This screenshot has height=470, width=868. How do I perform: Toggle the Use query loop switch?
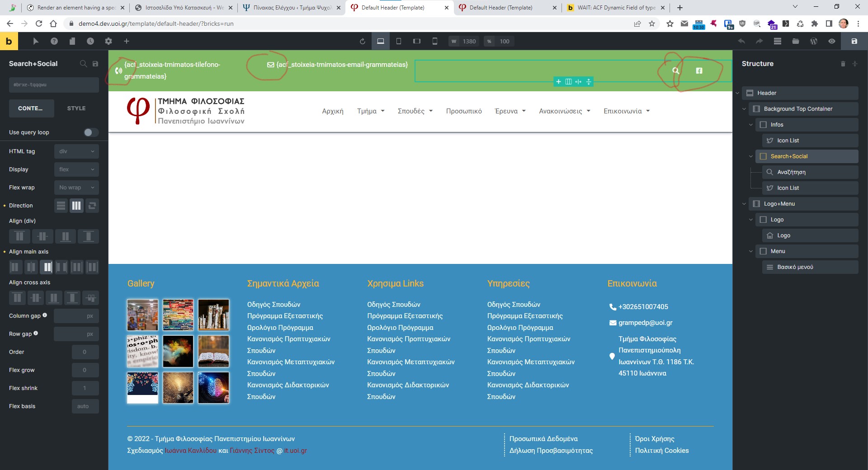click(x=90, y=132)
